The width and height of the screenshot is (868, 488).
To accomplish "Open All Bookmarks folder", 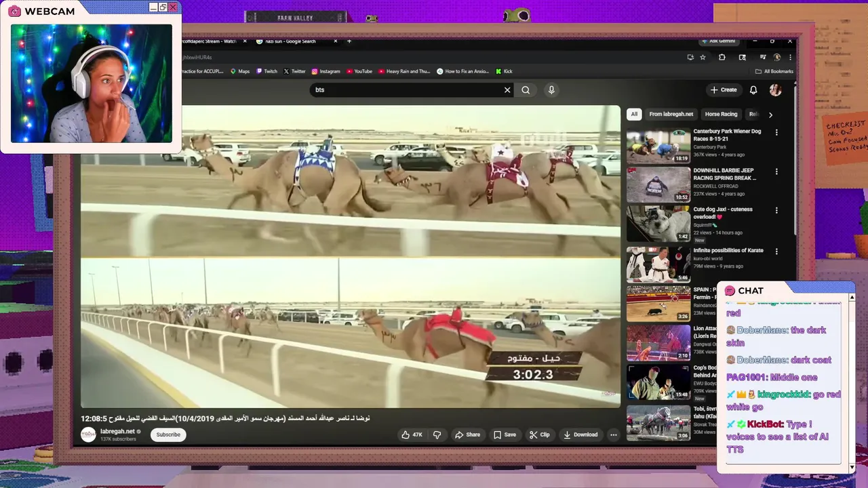I will click(774, 71).
